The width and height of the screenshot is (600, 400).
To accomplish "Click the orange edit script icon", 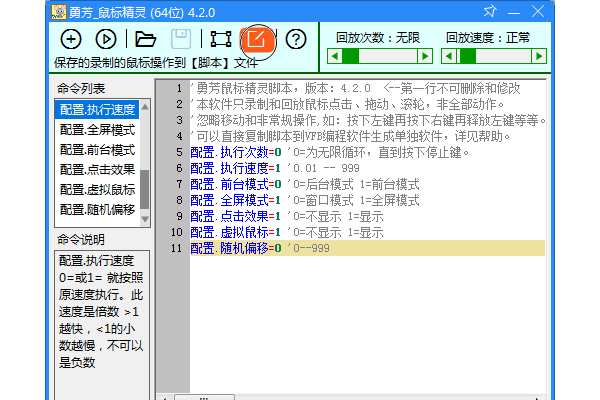I will click(x=258, y=40).
